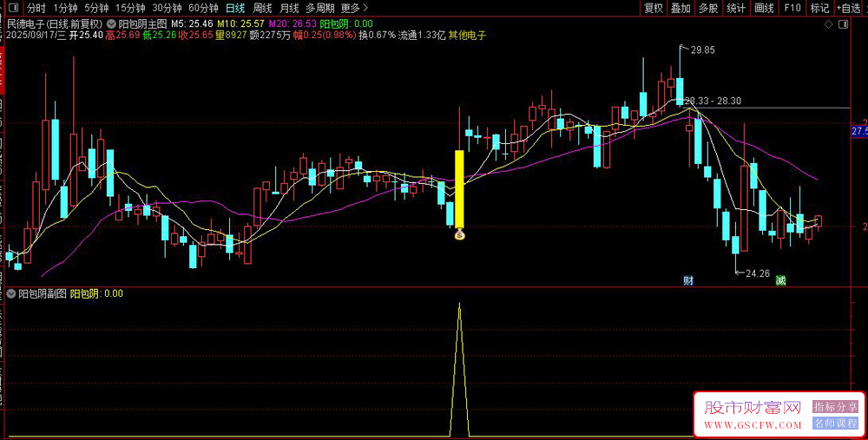This screenshot has height=440, width=868.
Task: Click the 24.26 low price label
Action: tap(758, 273)
